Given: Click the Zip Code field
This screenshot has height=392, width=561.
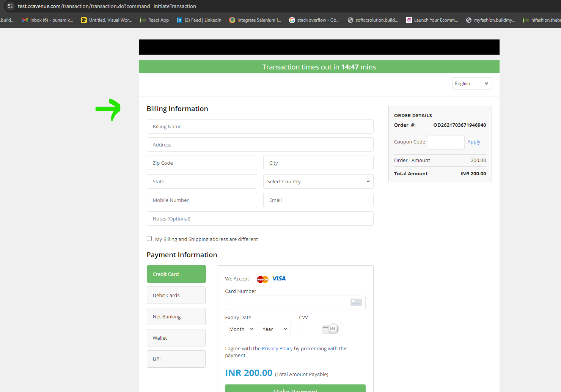Looking at the screenshot, I should point(202,163).
